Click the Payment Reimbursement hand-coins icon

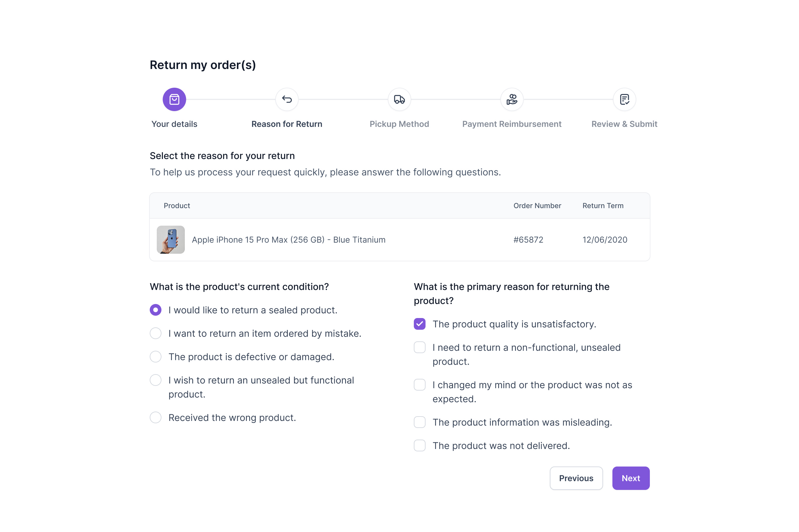point(512,99)
